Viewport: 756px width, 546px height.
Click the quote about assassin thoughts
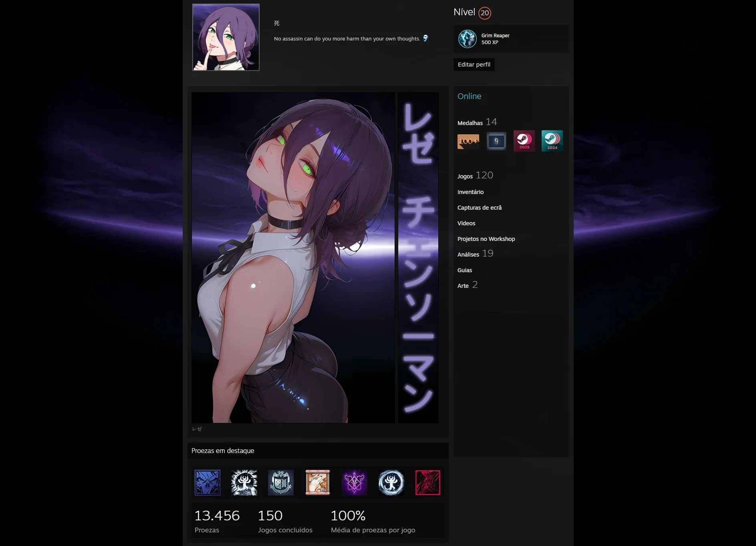[347, 39]
